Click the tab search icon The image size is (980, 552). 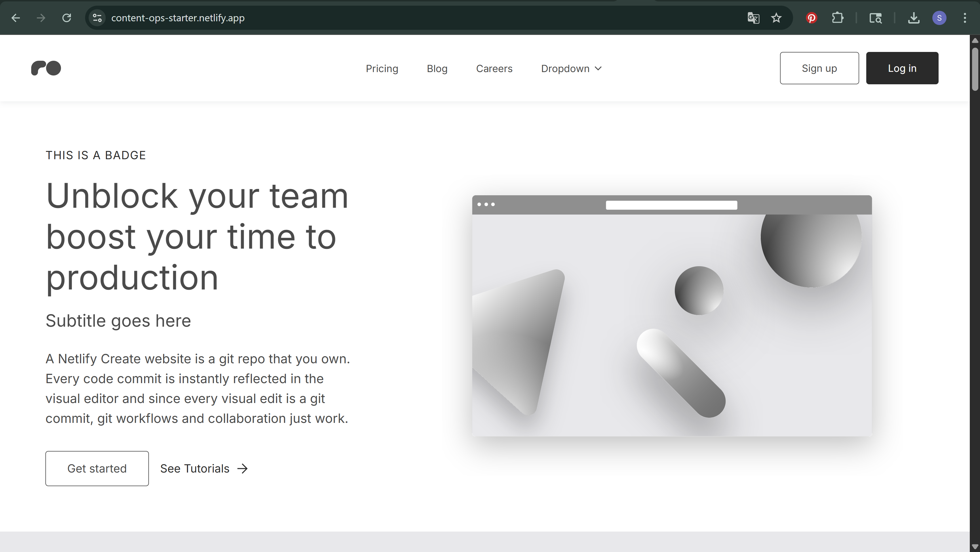tap(875, 18)
